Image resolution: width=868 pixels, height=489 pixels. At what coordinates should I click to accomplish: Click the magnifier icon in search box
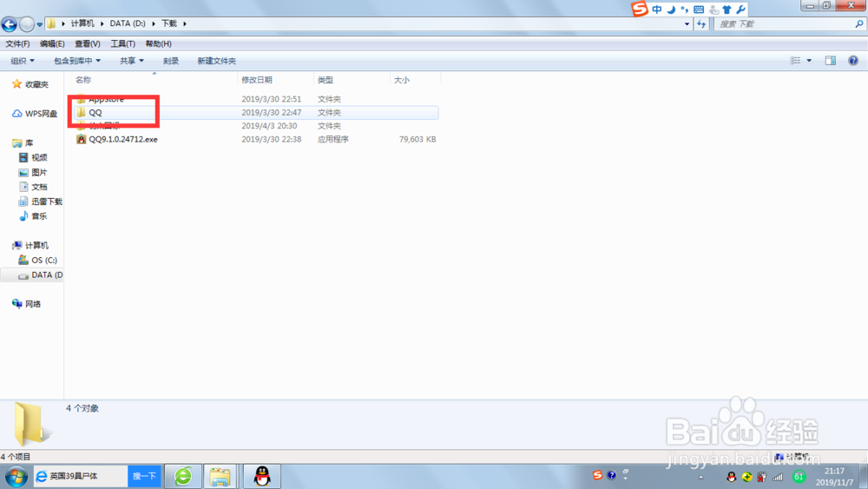pos(859,23)
